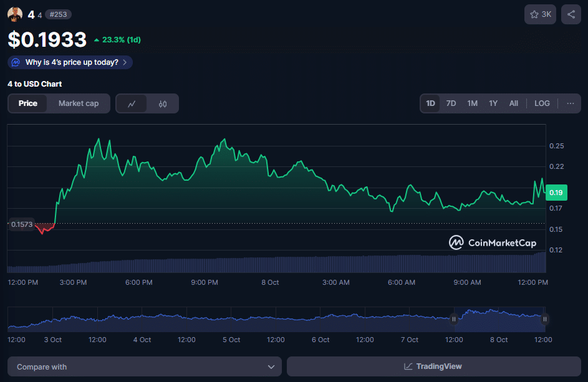Select the Price tab

[x=27, y=103]
